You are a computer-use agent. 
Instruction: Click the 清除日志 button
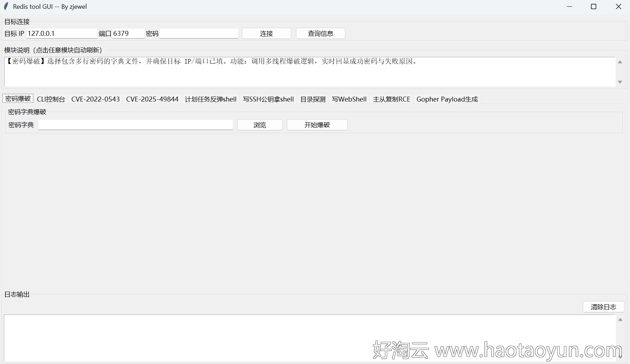(603, 307)
